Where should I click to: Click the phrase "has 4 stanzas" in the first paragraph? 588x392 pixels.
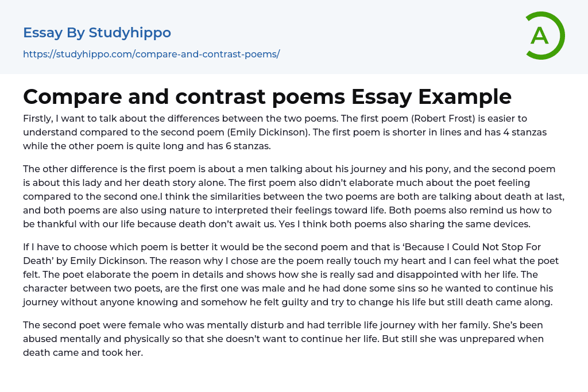click(x=517, y=132)
